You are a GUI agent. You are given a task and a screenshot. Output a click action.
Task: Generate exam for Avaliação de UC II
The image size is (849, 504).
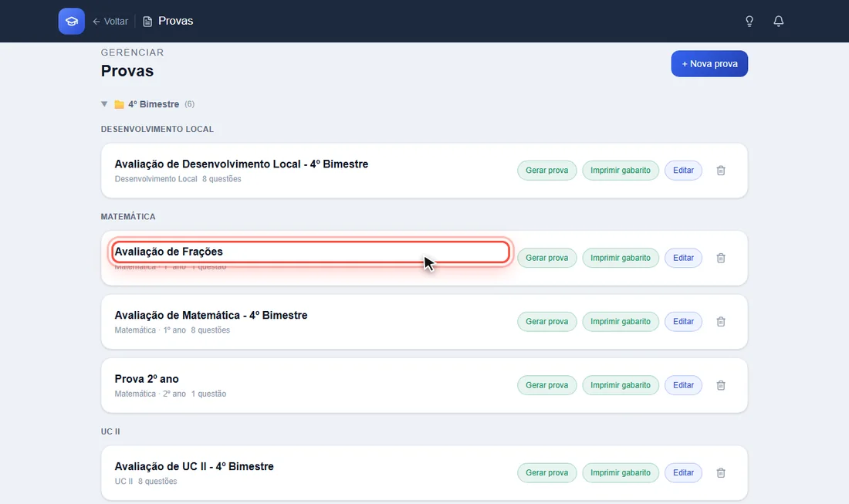tap(547, 472)
